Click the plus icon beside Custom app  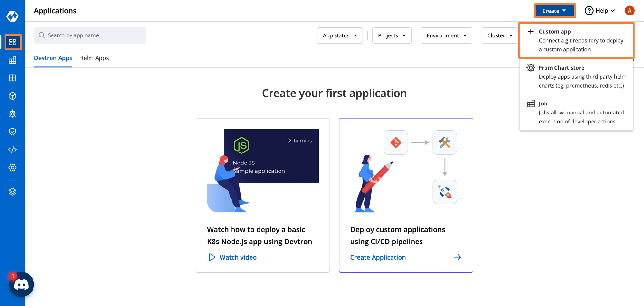[531, 31]
